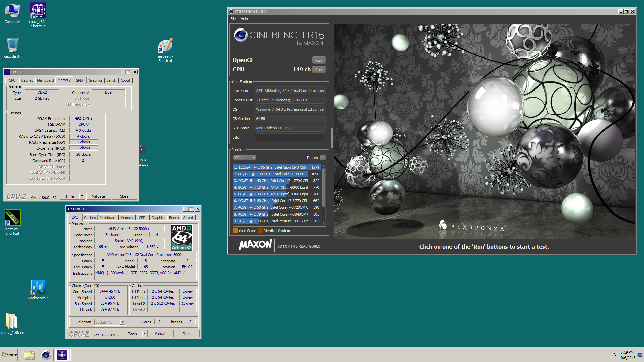
Task: Run the OpenGL benchmark
Action: tap(319, 60)
